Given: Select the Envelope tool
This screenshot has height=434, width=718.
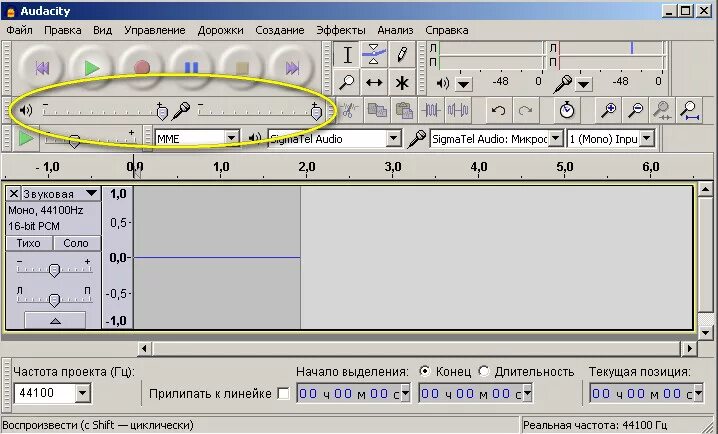Looking at the screenshot, I should pos(374,55).
